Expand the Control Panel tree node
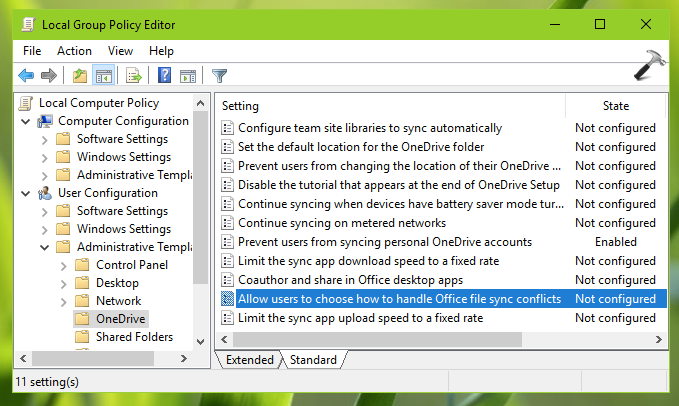679x406 pixels. (x=64, y=266)
